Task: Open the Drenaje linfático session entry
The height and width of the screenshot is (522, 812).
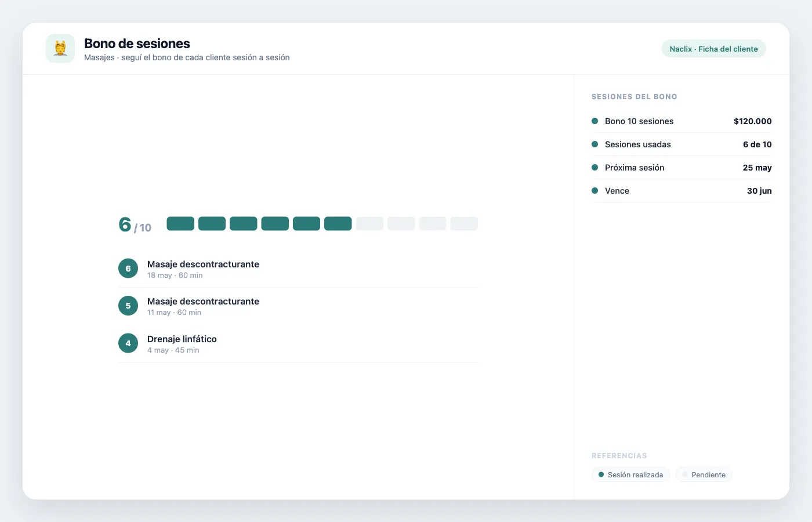Action: pyautogui.click(x=298, y=344)
